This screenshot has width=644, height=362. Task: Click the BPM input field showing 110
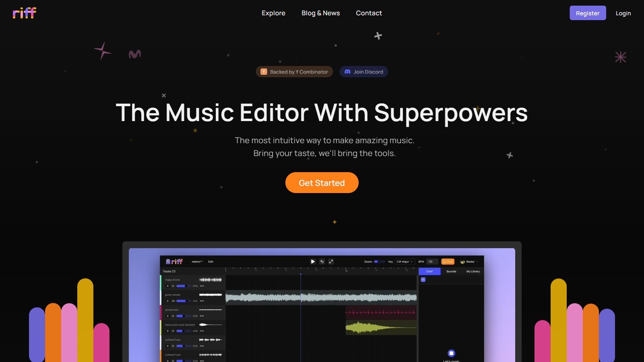[x=431, y=261]
